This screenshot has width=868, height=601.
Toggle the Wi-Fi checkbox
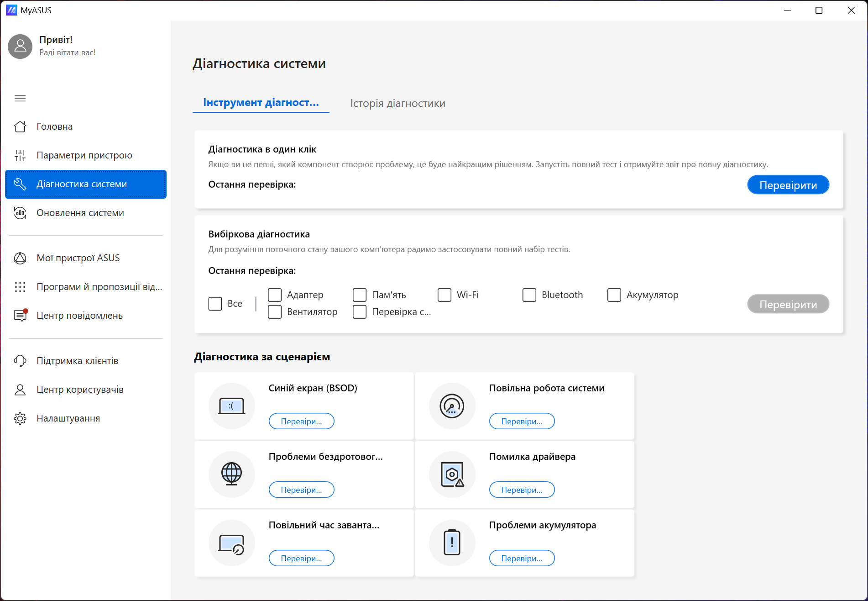(x=444, y=295)
